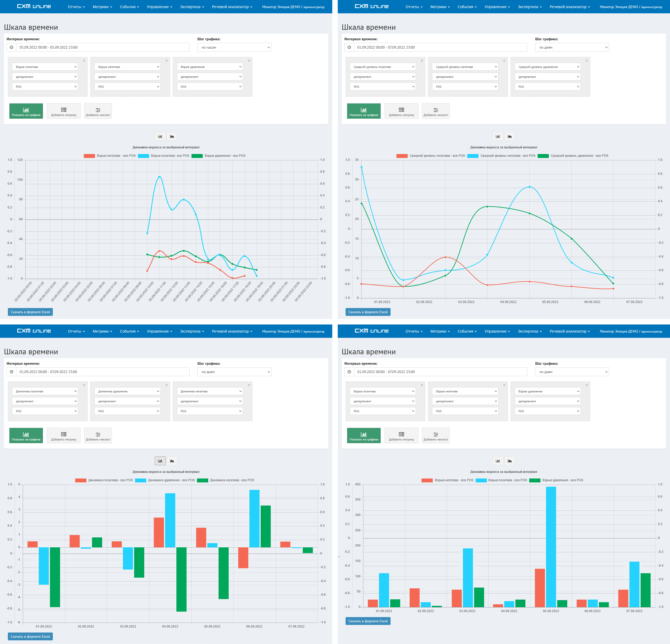The height and width of the screenshot is (644, 670).
Task: Toggle 'Динамика негатива - все POS' legend series
Action: (232, 480)
